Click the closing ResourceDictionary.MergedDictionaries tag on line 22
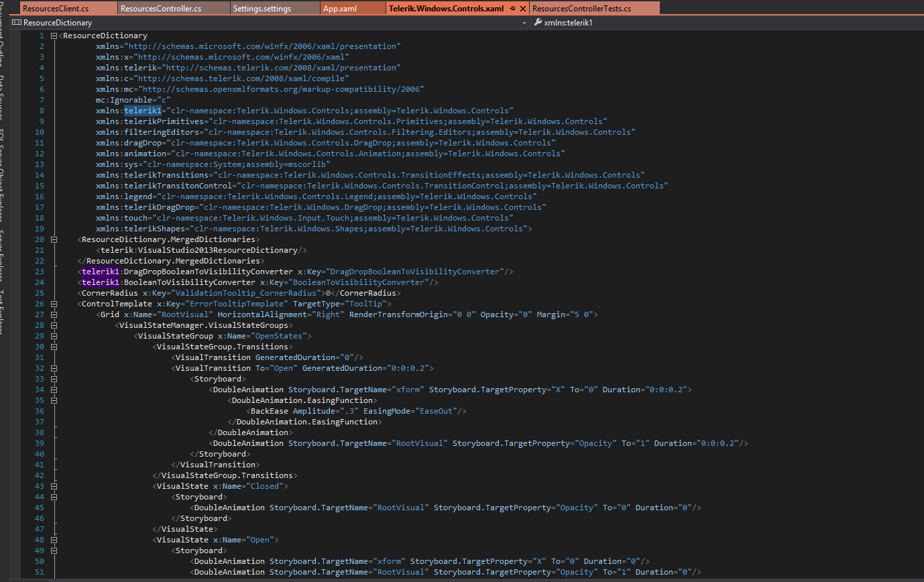The height and width of the screenshot is (582, 924). 171,261
